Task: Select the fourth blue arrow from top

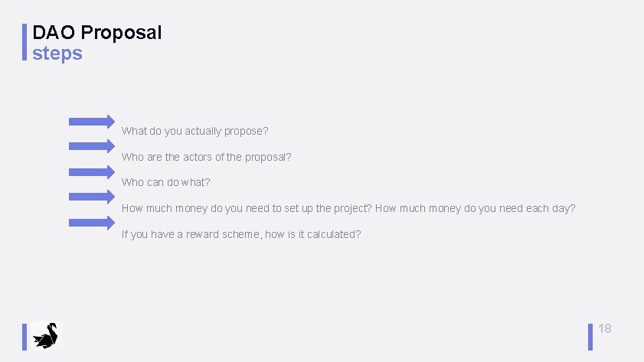Action: [91, 197]
